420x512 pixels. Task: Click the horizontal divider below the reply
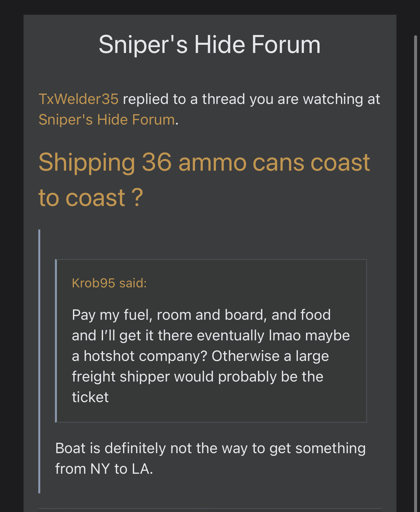(210, 509)
